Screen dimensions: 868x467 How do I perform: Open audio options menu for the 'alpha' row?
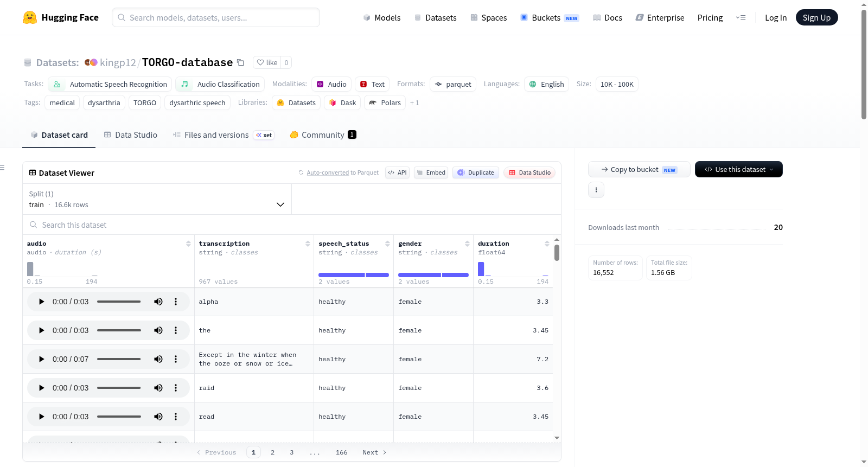176,302
